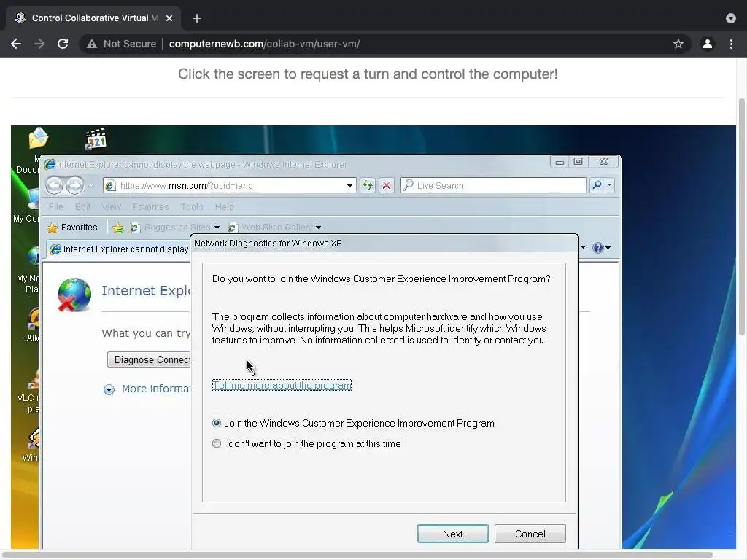Click the Add to Favorites Bar icon

(118, 228)
